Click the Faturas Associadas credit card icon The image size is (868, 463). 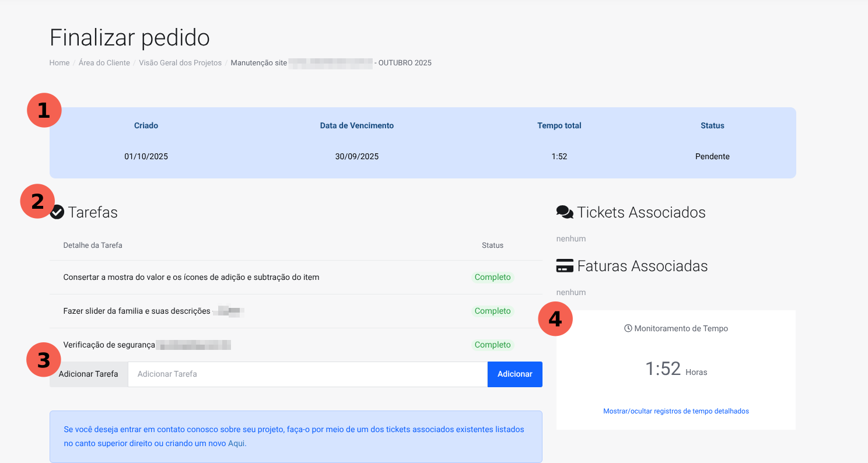[x=564, y=266]
